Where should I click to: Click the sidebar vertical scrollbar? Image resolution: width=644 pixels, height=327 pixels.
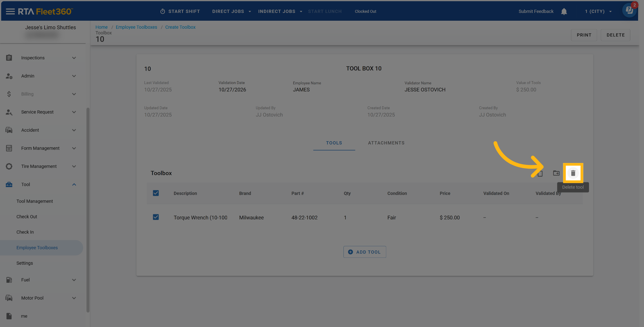[88, 209]
